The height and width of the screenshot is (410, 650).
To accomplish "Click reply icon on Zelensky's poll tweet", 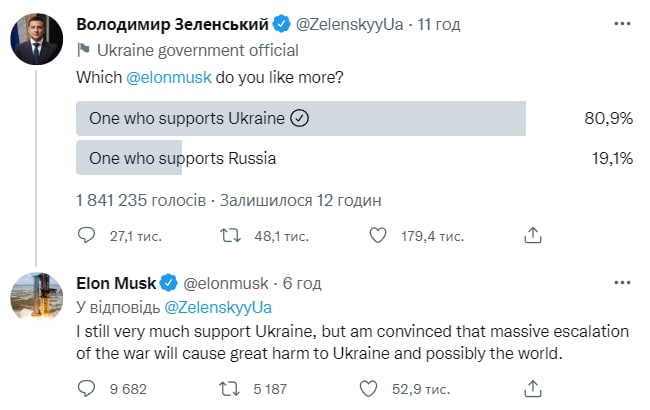I will tap(87, 235).
